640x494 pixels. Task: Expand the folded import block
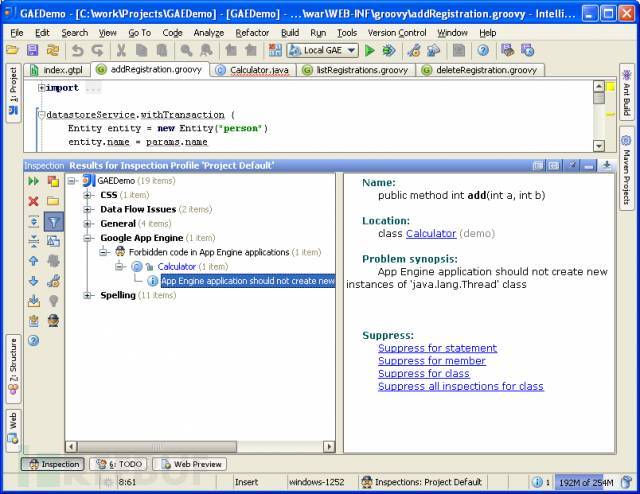(41, 87)
